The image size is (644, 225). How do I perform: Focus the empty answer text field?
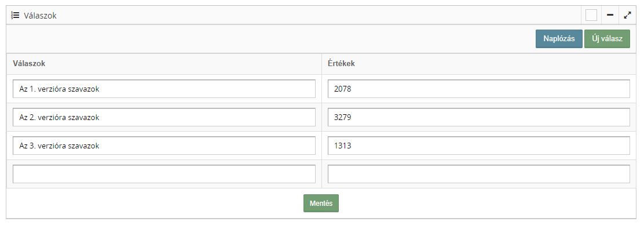click(x=164, y=174)
